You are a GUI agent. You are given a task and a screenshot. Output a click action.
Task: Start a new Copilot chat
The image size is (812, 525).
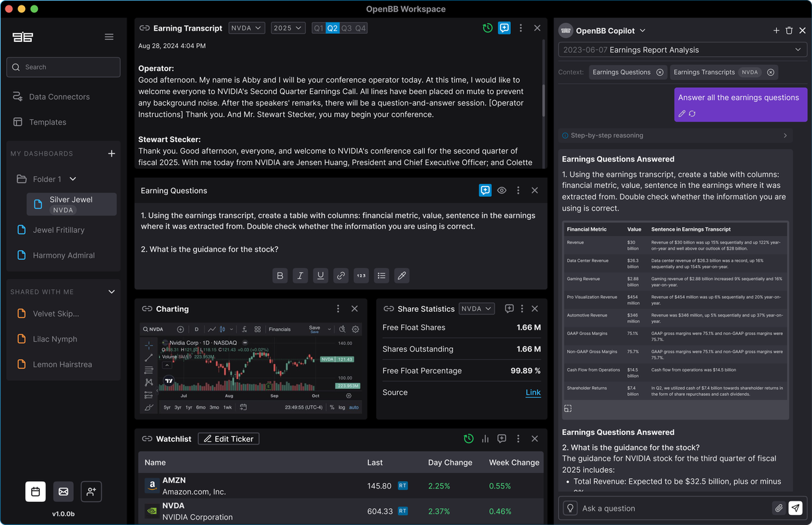pyautogui.click(x=776, y=30)
